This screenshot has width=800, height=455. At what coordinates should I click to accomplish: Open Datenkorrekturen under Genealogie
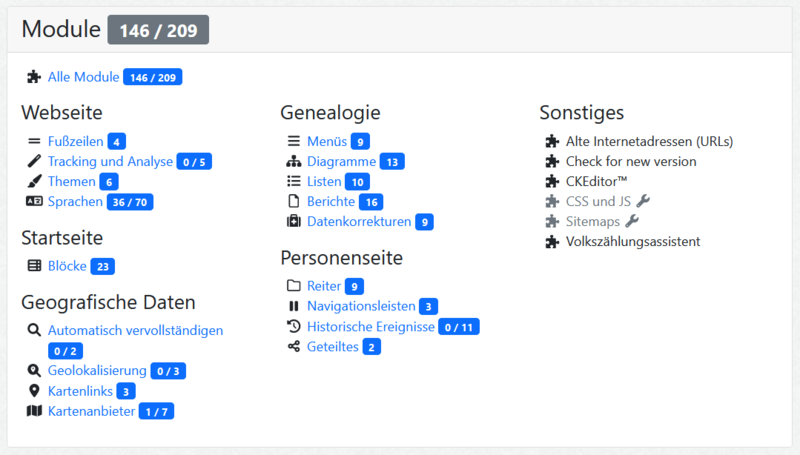click(x=359, y=221)
